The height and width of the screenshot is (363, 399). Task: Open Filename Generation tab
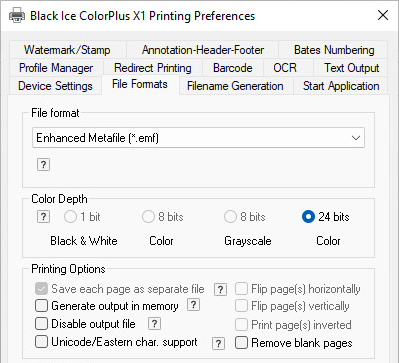(x=235, y=86)
